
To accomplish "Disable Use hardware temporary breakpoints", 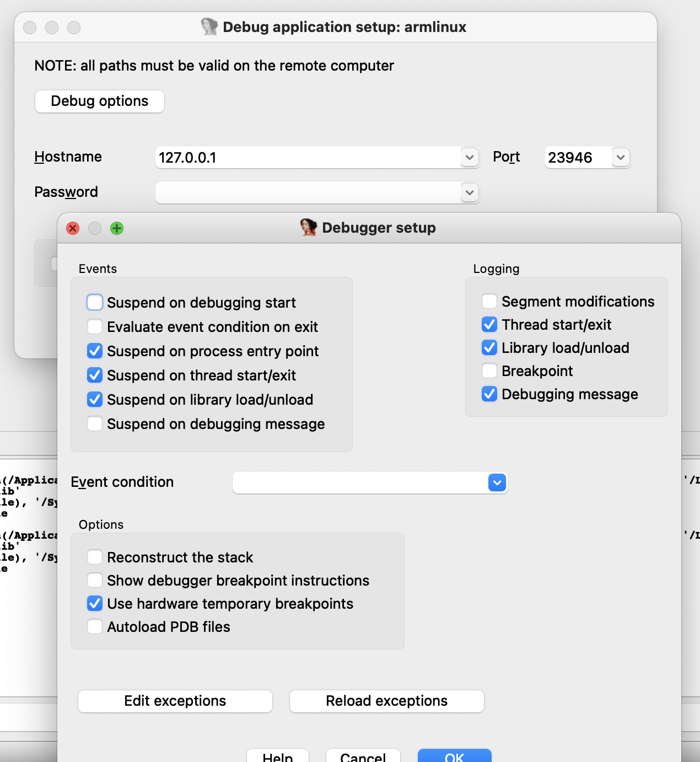I will click(x=95, y=603).
